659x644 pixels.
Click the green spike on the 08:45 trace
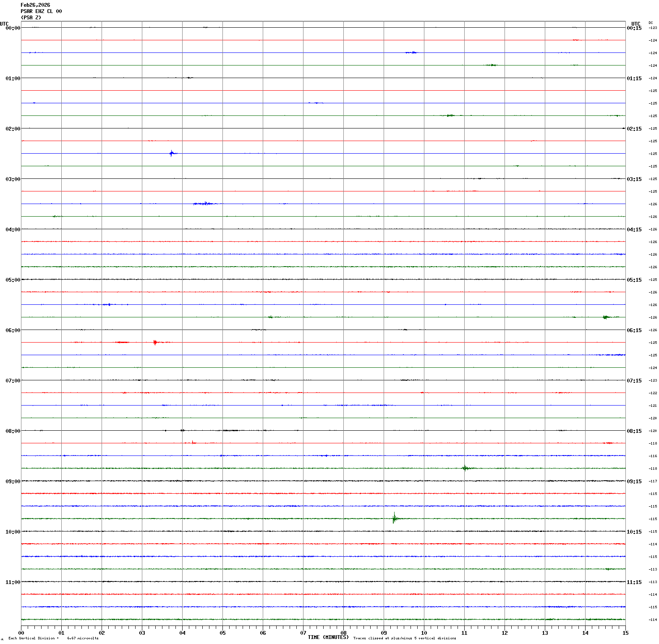click(465, 468)
